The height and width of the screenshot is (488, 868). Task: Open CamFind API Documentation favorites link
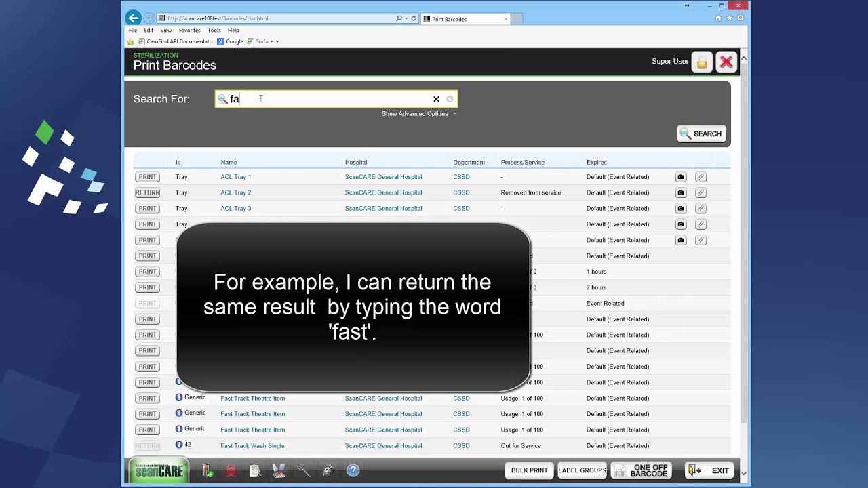click(176, 41)
